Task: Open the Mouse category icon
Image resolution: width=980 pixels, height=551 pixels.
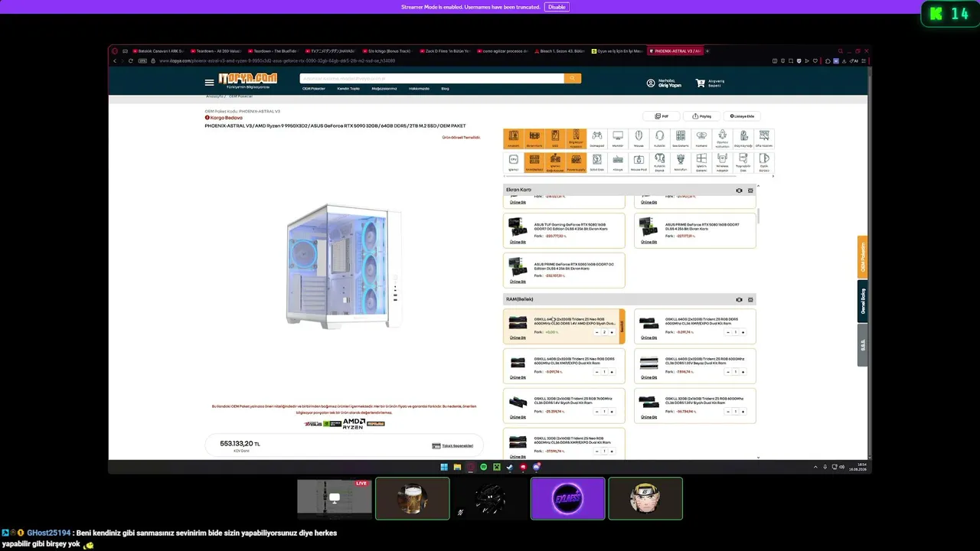Action: (639, 139)
